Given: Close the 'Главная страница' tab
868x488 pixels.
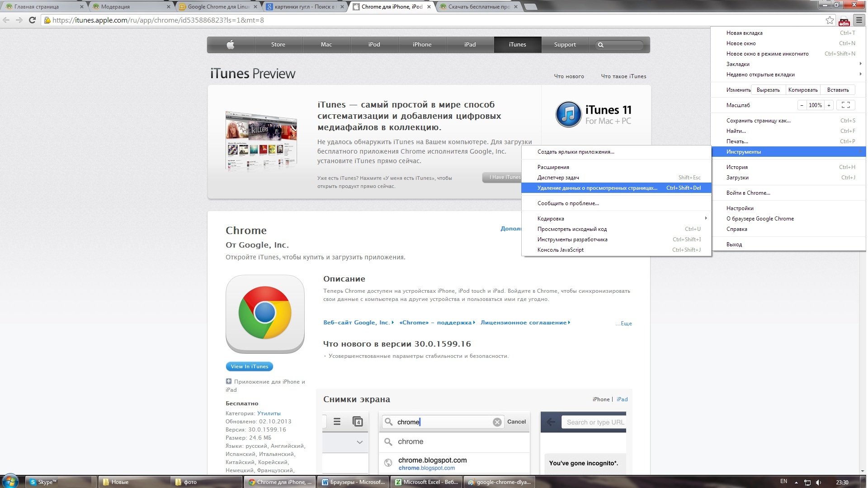Looking at the screenshot, I should (82, 7).
